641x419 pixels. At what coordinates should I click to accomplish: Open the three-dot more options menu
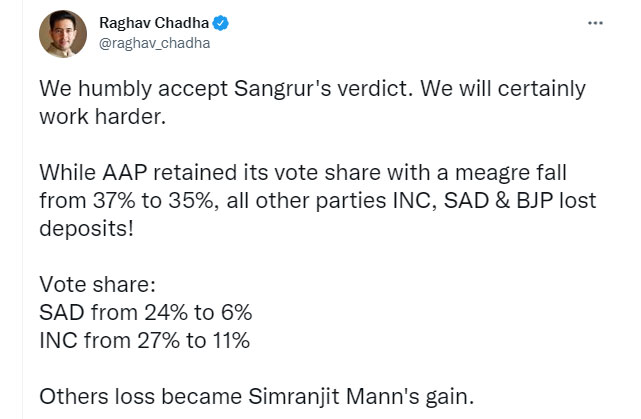[x=595, y=23]
